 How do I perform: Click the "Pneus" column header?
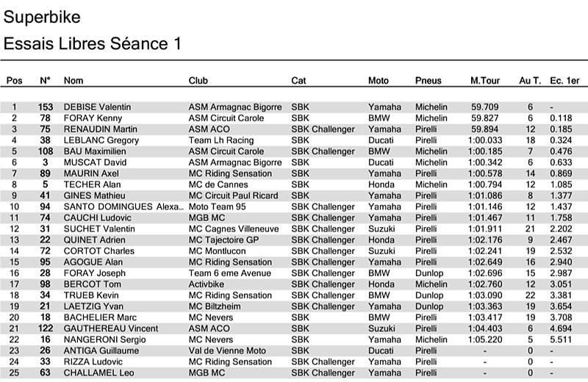[428, 80]
